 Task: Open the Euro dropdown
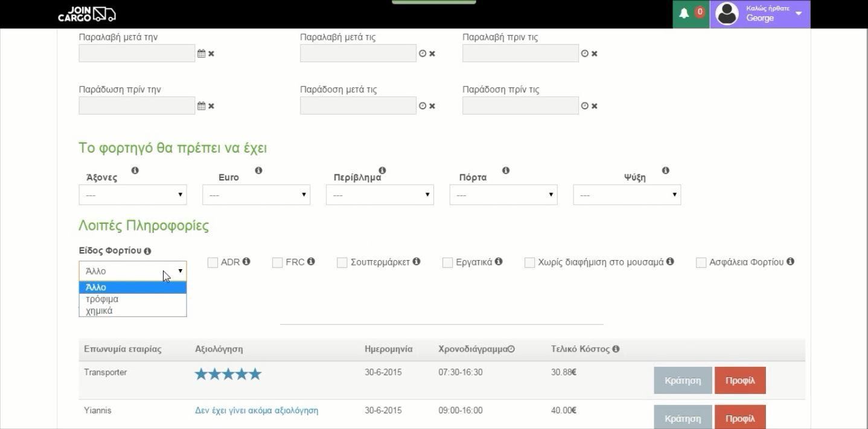tap(256, 195)
